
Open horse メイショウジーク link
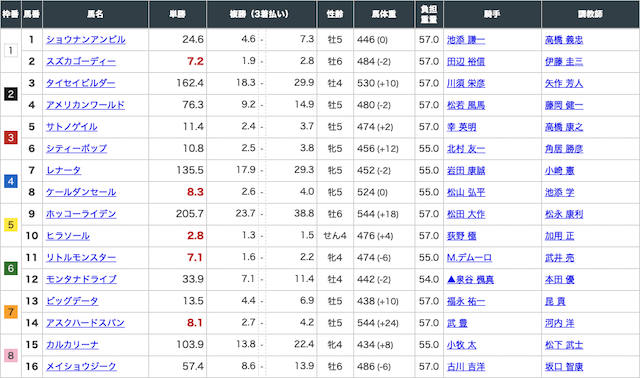tap(81, 366)
